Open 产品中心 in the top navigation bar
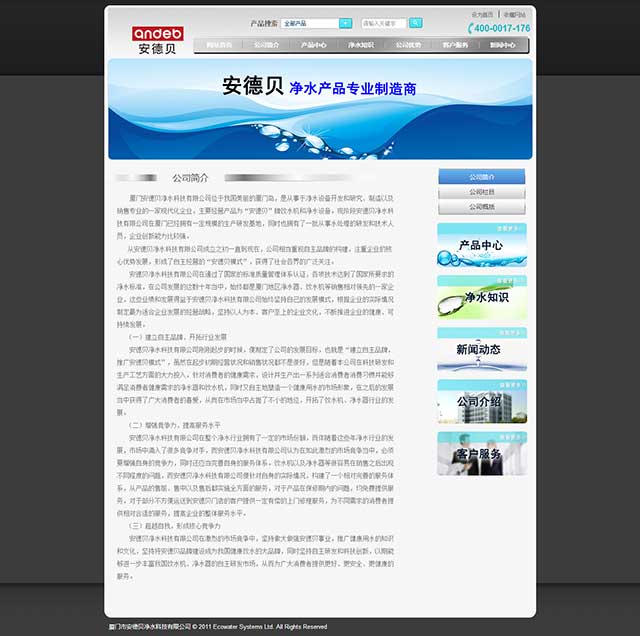This screenshot has width=640, height=636. click(x=313, y=45)
